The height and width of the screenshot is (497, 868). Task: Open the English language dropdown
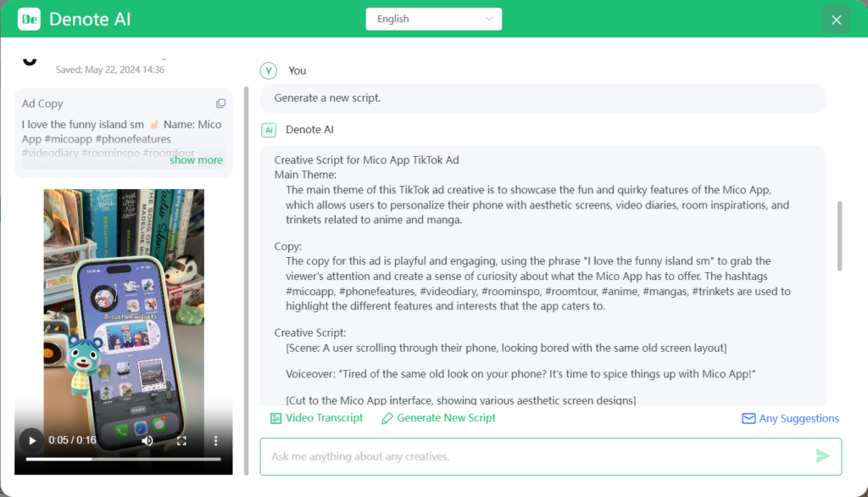[433, 18]
